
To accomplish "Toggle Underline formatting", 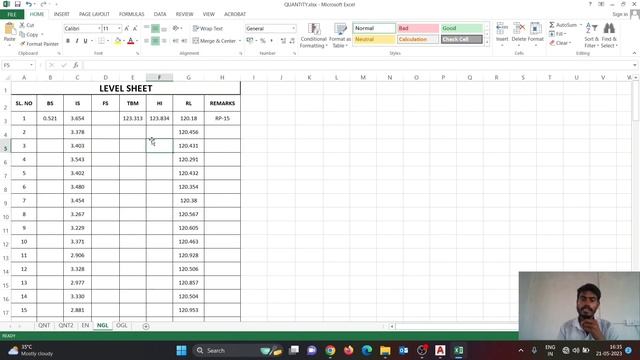I will (85, 41).
